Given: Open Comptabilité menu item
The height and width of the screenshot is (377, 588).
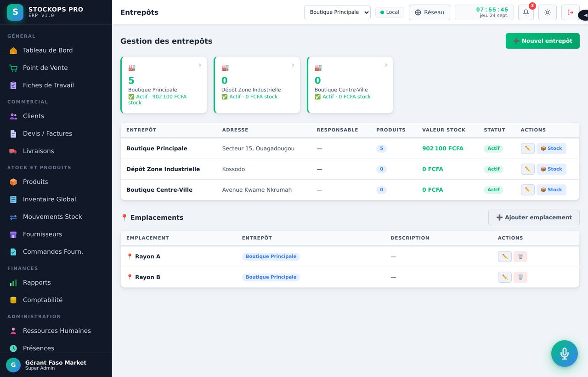Looking at the screenshot, I should point(56,300).
